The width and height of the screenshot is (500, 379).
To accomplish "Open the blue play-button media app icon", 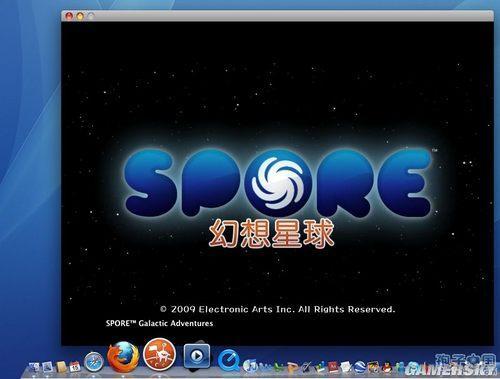I will click(x=197, y=356).
